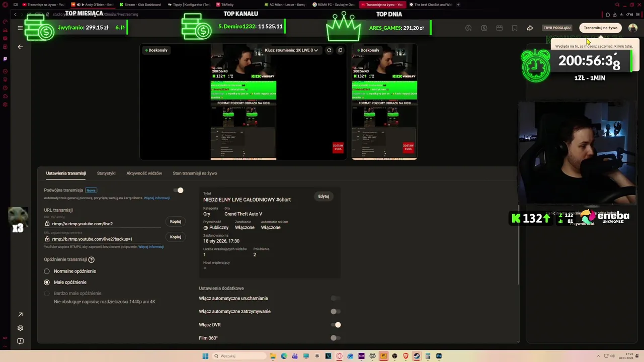644x362 pixels.
Task: Open the send feedback icon in left sidebar
Action: click(20, 341)
